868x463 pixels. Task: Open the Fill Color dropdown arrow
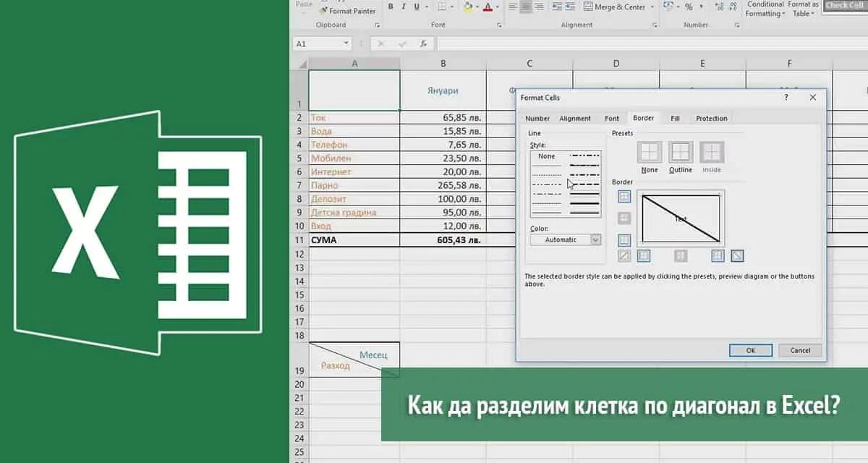point(477,7)
